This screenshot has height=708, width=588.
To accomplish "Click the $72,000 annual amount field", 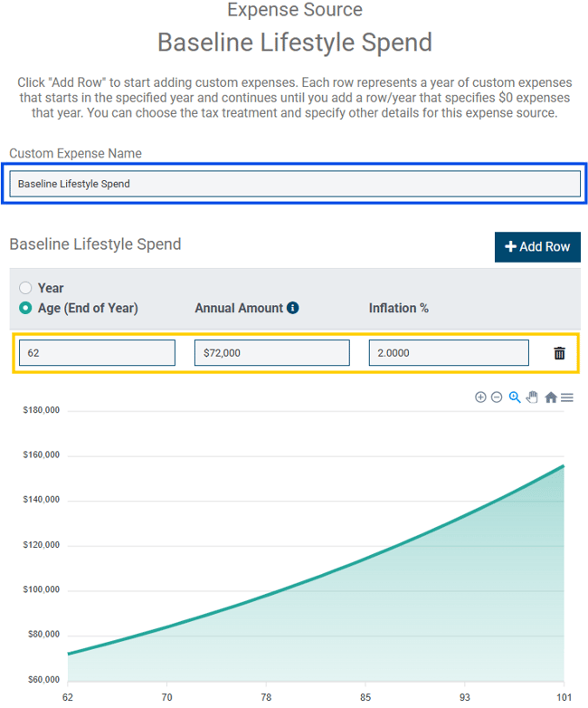I will pos(271,353).
